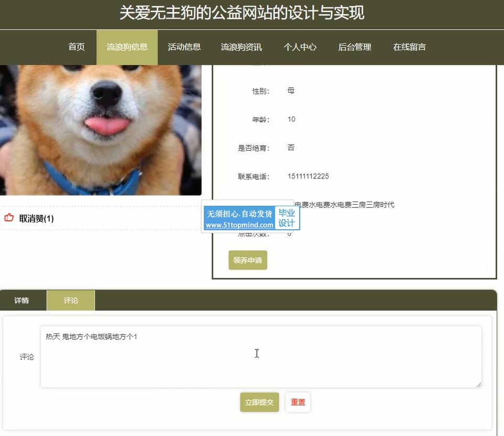The width and height of the screenshot is (504, 436).
Task: Switch to the 详情 tab
Action: tap(21, 300)
